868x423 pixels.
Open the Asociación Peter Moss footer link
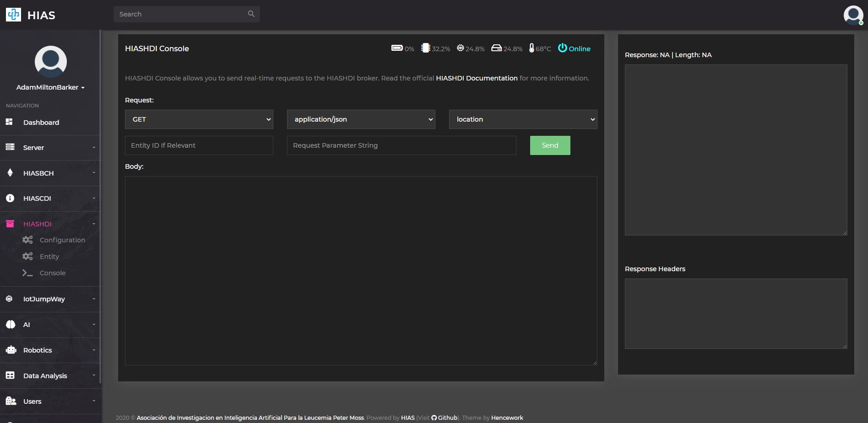pos(250,418)
